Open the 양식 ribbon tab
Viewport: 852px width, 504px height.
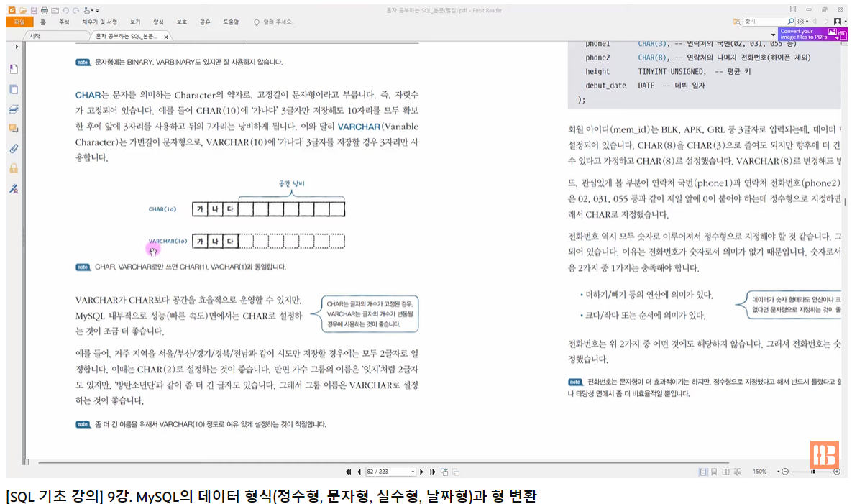pos(158,22)
